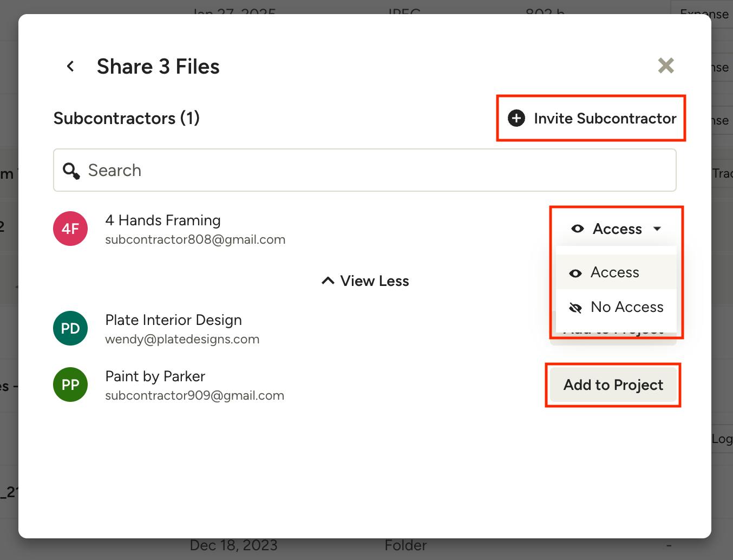Choose Access option in the dropdown menu
This screenshot has height=560, width=733.
point(615,272)
